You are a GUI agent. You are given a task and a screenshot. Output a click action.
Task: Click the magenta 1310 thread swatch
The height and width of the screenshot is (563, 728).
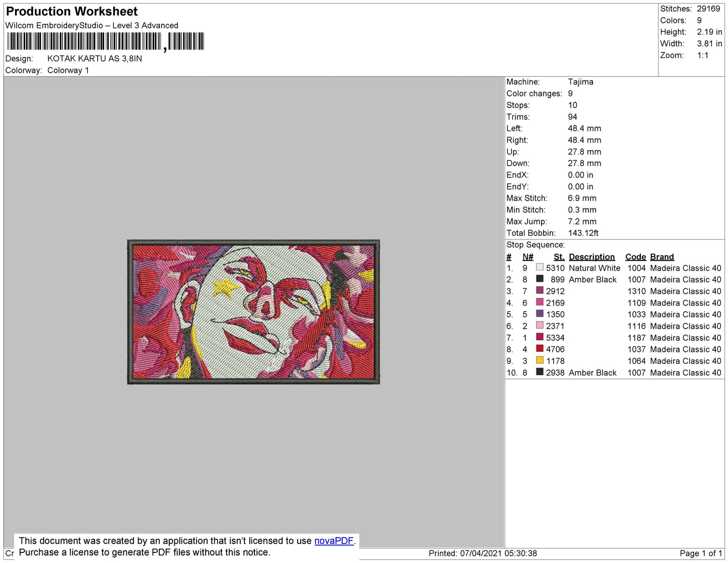tap(540, 290)
